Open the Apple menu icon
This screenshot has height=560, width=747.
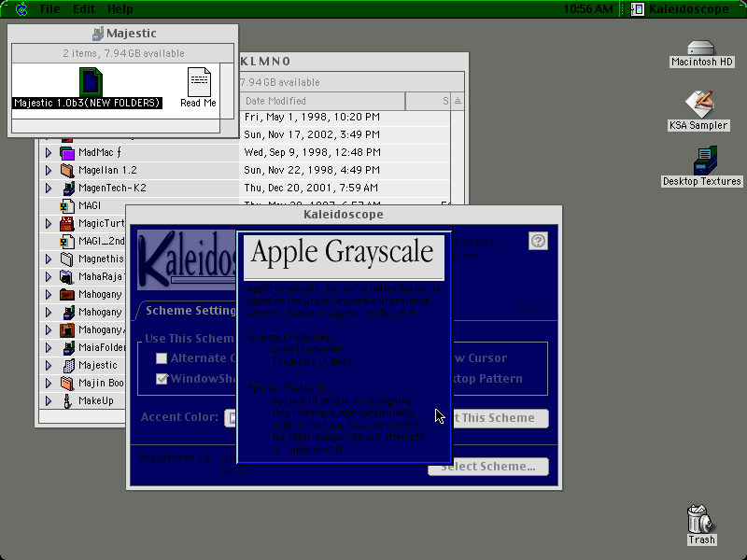coord(21,8)
